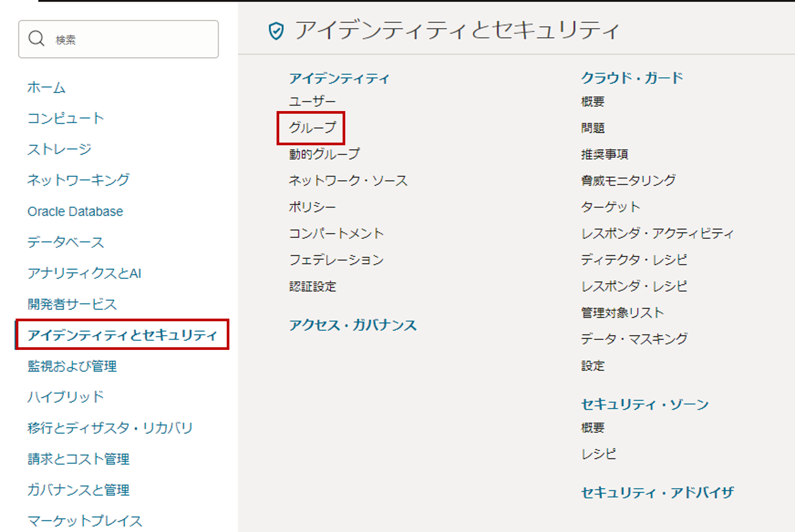The width and height of the screenshot is (795, 532).
Task: Open ガバナンスと管理 menu category
Action: click(x=78, y=490)
